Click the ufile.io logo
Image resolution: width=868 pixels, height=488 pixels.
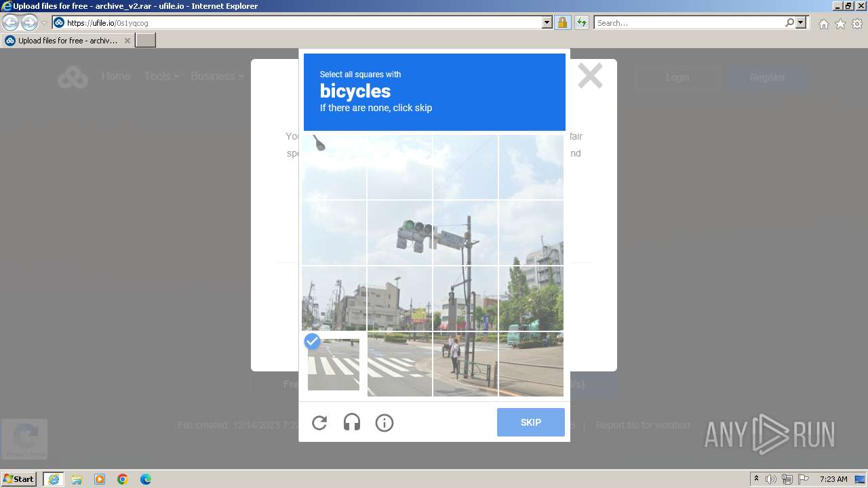[x=73, y=77]
